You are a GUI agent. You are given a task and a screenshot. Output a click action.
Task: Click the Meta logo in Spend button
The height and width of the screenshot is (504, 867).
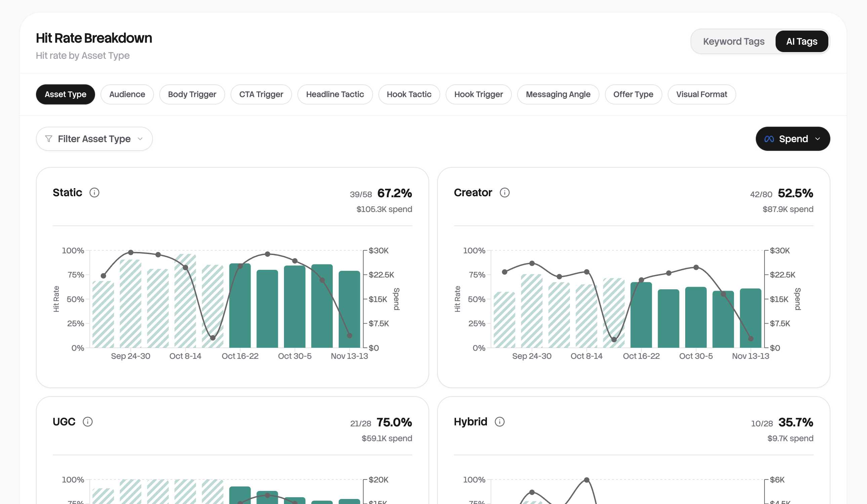tap(769, 139)
